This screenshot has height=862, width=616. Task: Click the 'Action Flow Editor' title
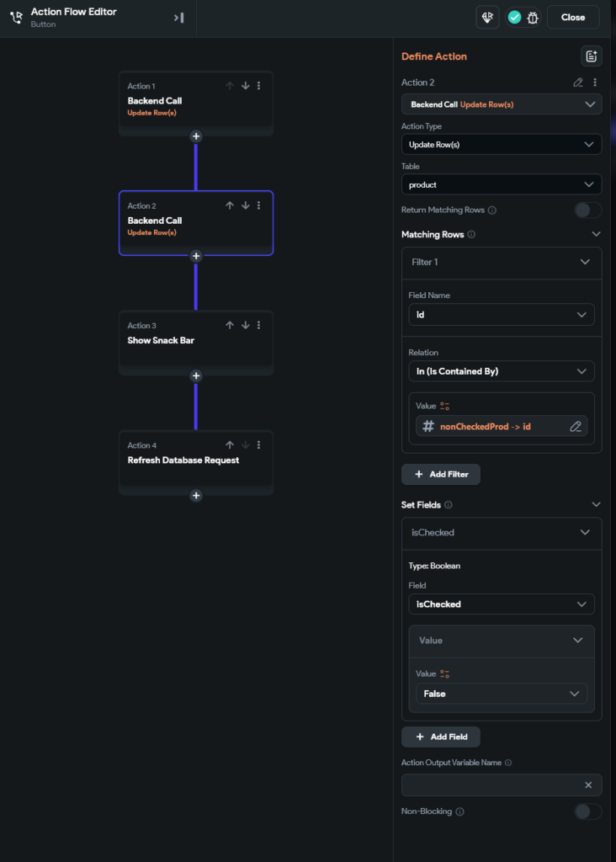74,12
